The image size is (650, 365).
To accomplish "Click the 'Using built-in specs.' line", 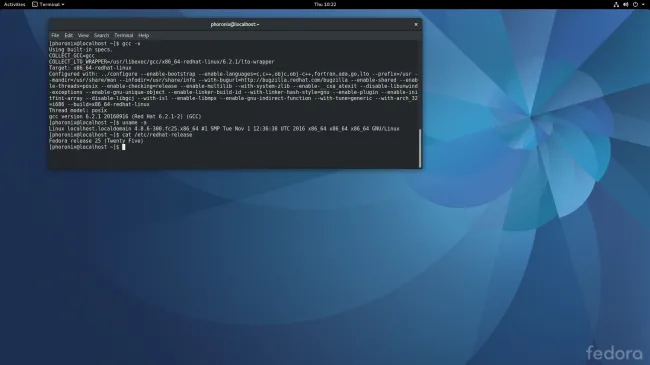I will [81, 49].
